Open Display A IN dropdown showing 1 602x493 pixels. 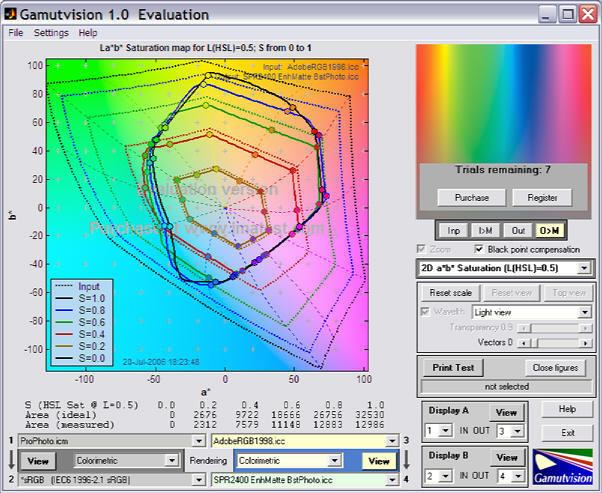439,431
